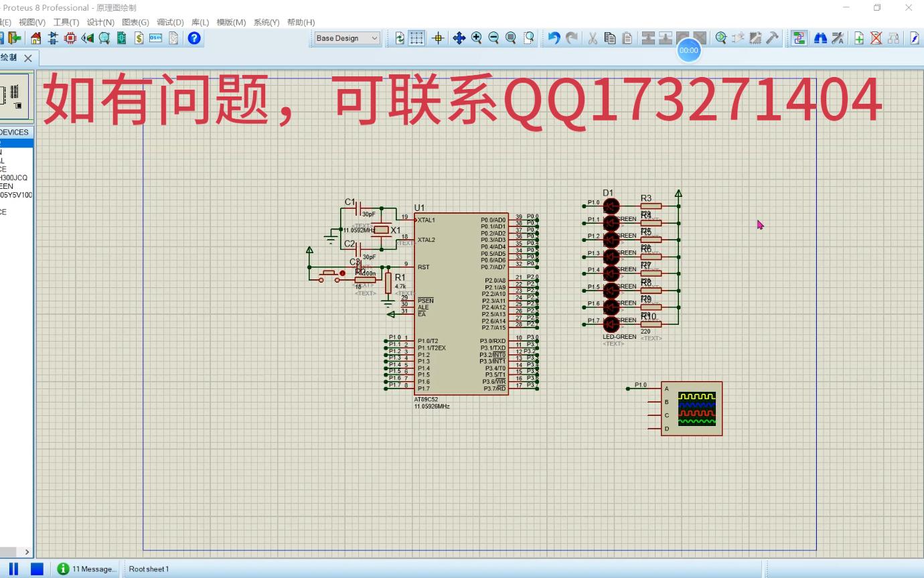Pause the running simulation

(x=14, y=569)
